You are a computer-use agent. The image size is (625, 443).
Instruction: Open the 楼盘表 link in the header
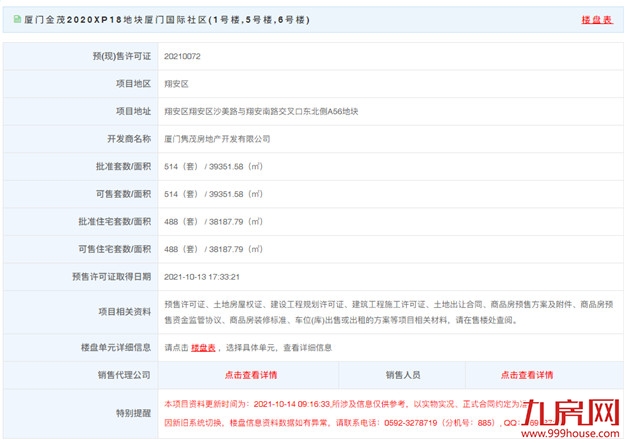(x=597, y=20)
